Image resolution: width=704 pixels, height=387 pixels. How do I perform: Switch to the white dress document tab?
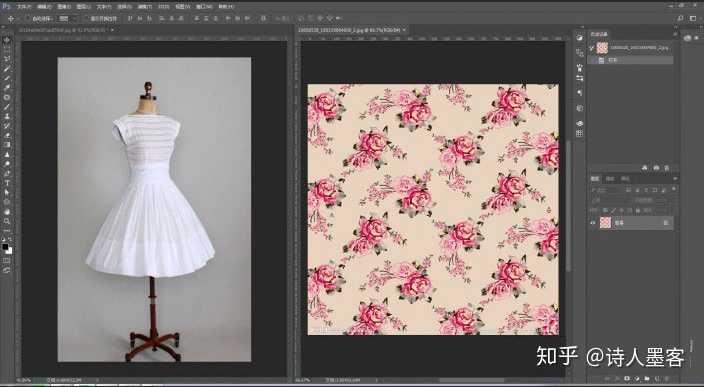click(62, 30)
